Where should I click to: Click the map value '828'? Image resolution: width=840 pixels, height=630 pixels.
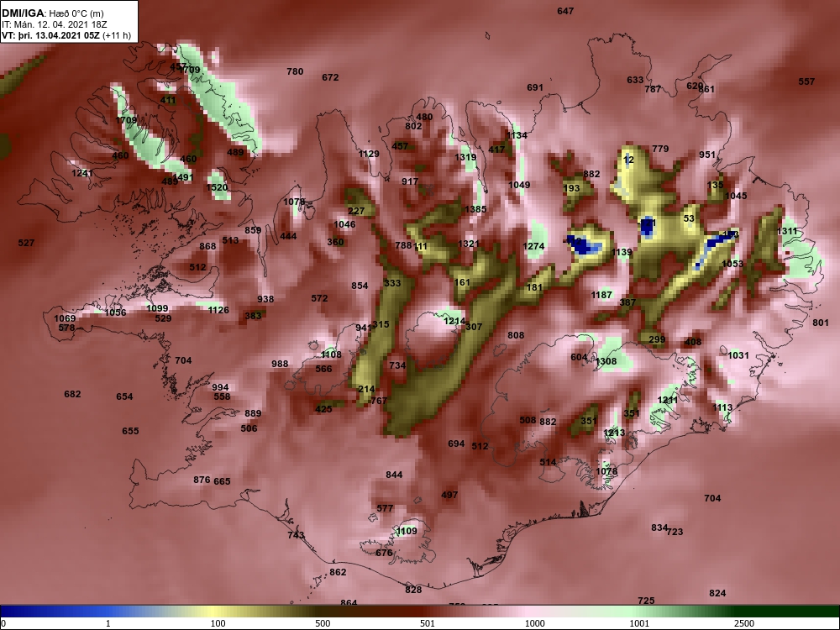pos(413,590)
